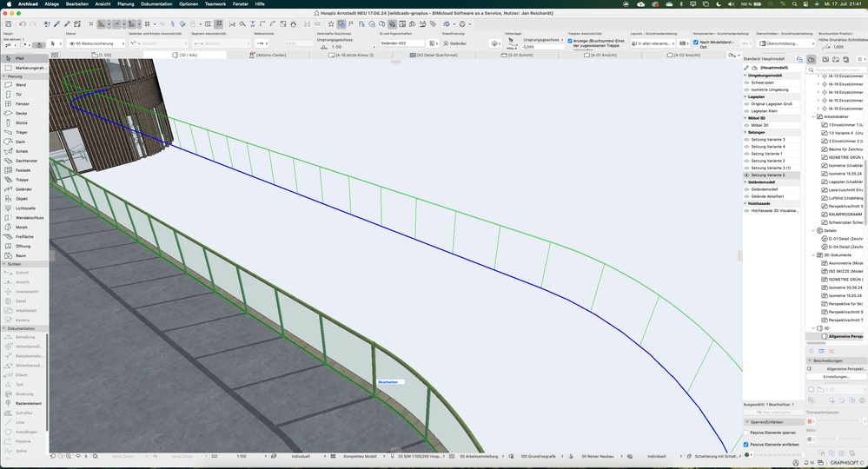Image resolution: width=868 pixels, height=469 pixels.
Task: Select the Stütze (column) tool
Action: [23, 122]
